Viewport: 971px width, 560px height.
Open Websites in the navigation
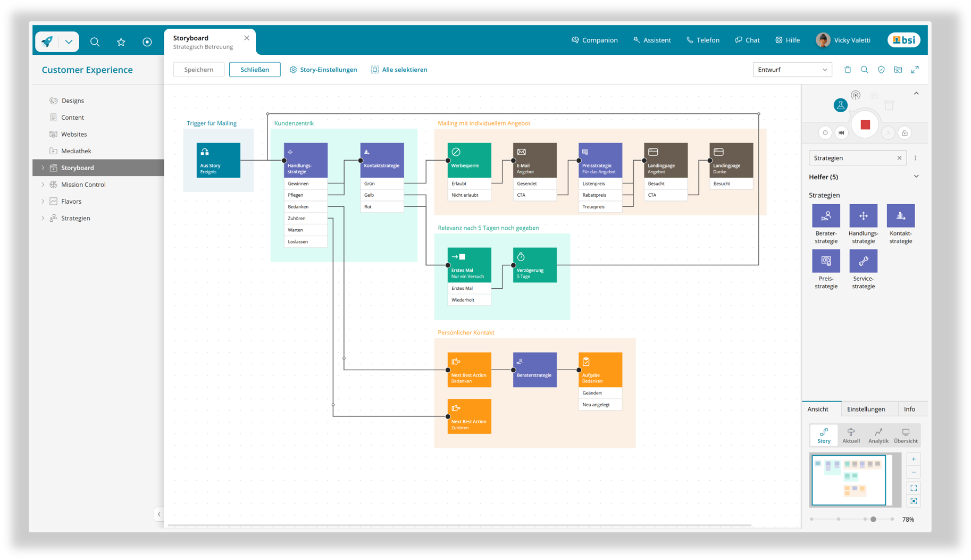74,134
